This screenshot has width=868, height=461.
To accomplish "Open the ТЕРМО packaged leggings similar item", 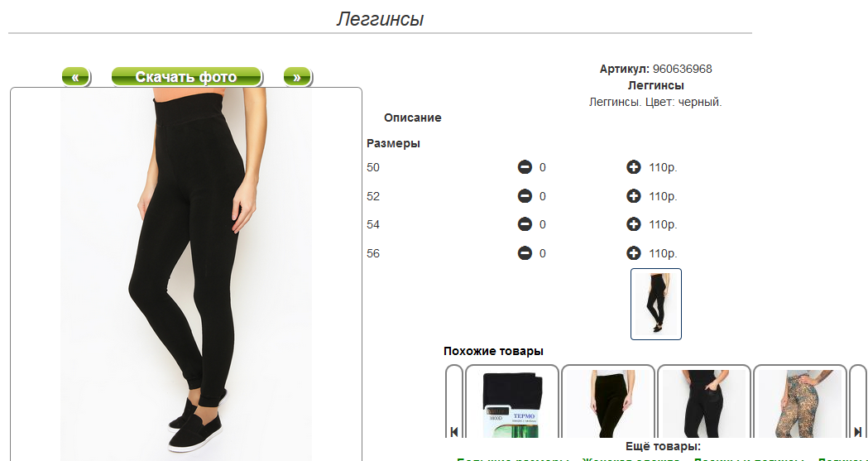I will tap(512, 401).
